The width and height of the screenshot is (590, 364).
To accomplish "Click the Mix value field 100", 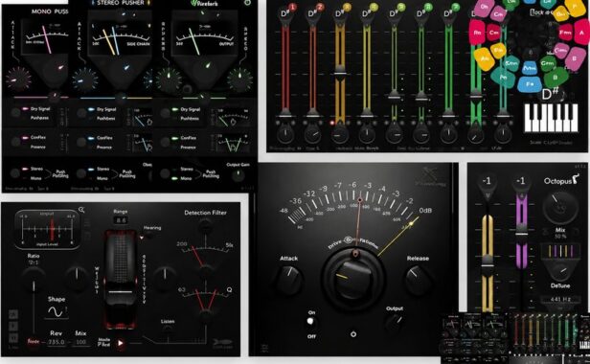I will coord(80,342).
